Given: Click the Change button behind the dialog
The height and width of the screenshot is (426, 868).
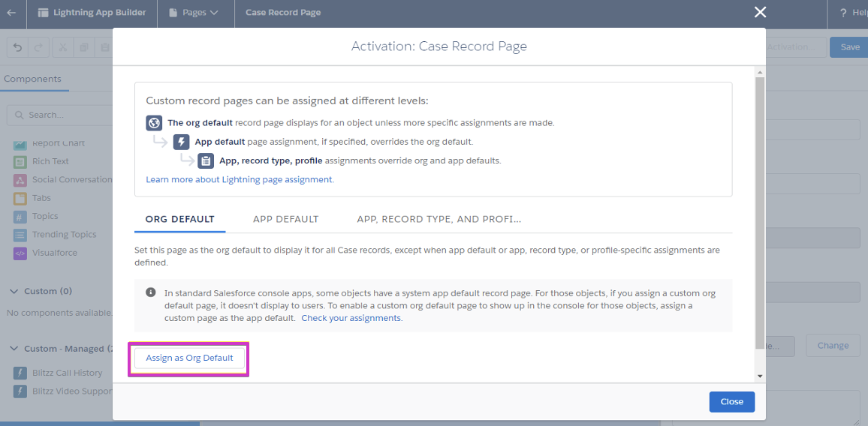Looking at the screenshot, I should pos(833,346).
